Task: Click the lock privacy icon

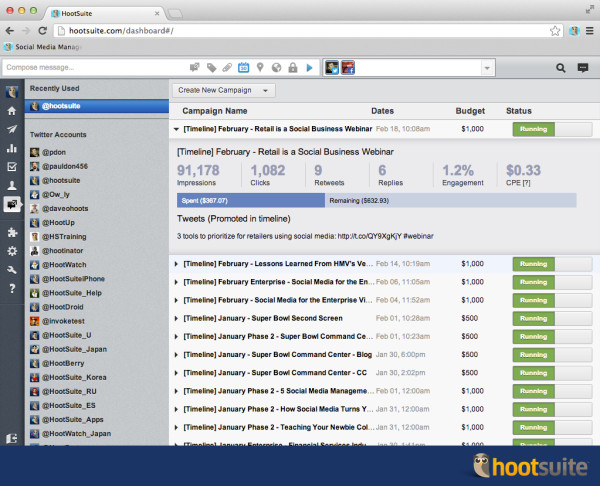Action: click(x=293, y=68)
